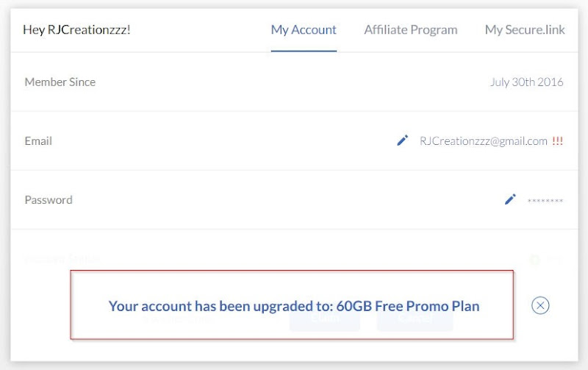The width and height of the screenshot is (588, 370).
Task: Click the pencil icon to edit email
Action: coord(402,140)
